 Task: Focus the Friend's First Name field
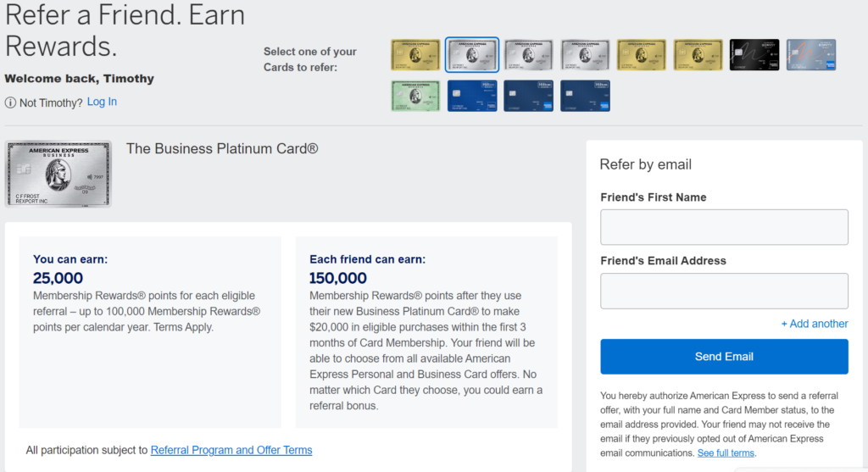724,227
